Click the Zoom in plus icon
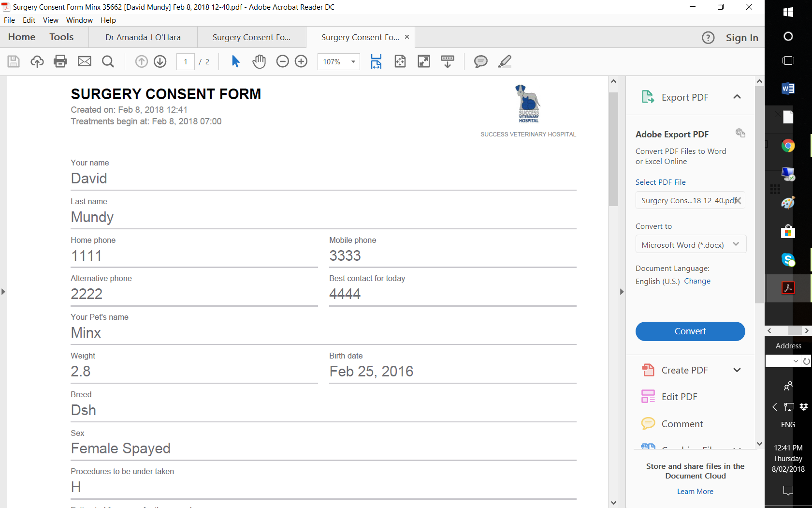Image resolution: width=812 pixels, height=508 pixels. tap(301, 61)
